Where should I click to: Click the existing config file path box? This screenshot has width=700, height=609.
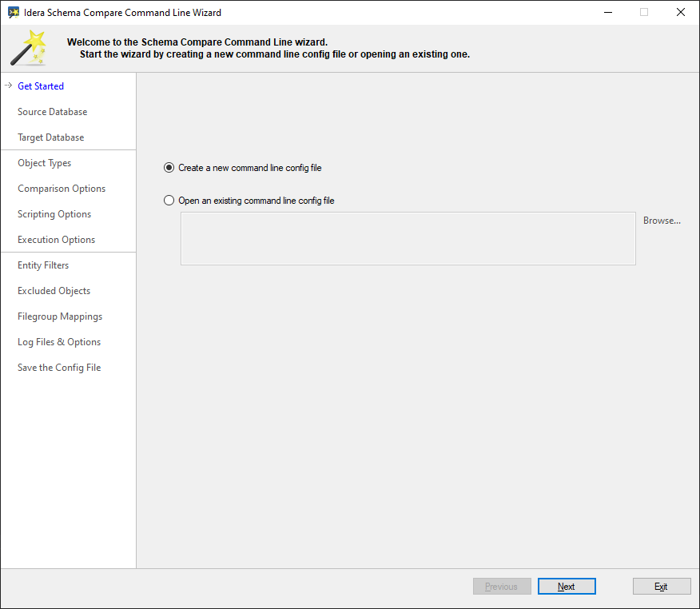[408, 238]
